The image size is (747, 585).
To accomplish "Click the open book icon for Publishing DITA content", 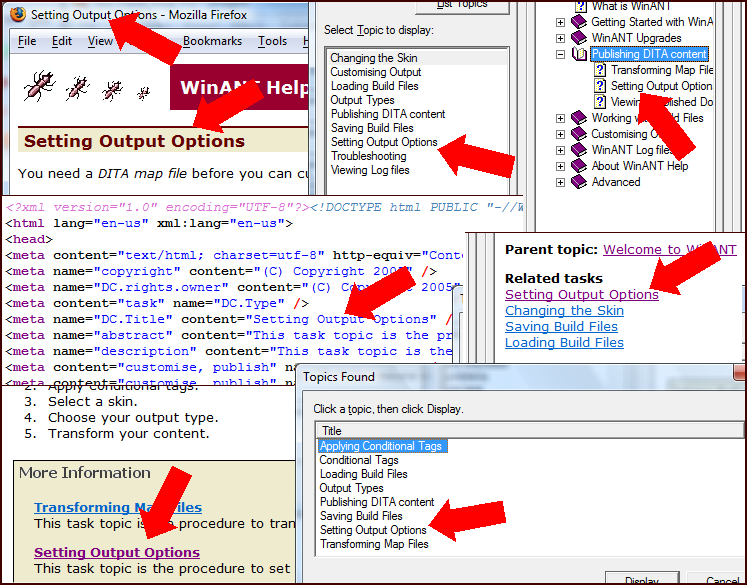I will (579, 54).
